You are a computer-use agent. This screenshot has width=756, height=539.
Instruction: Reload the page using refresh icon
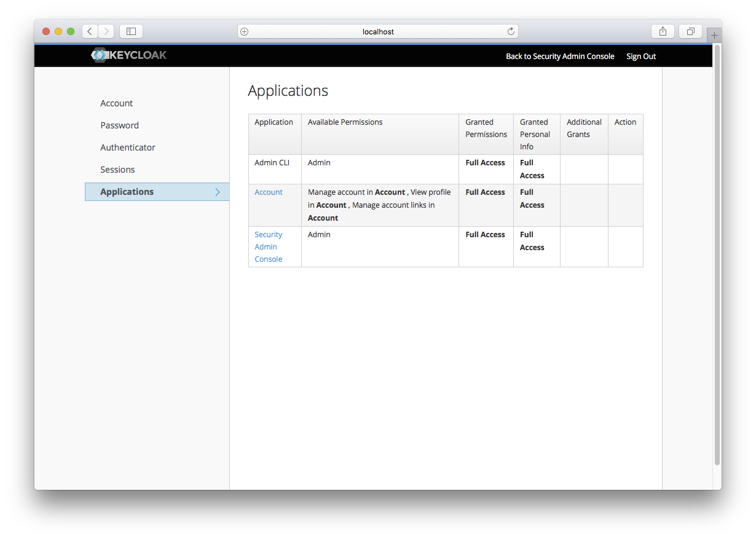[x=510, y=31]
